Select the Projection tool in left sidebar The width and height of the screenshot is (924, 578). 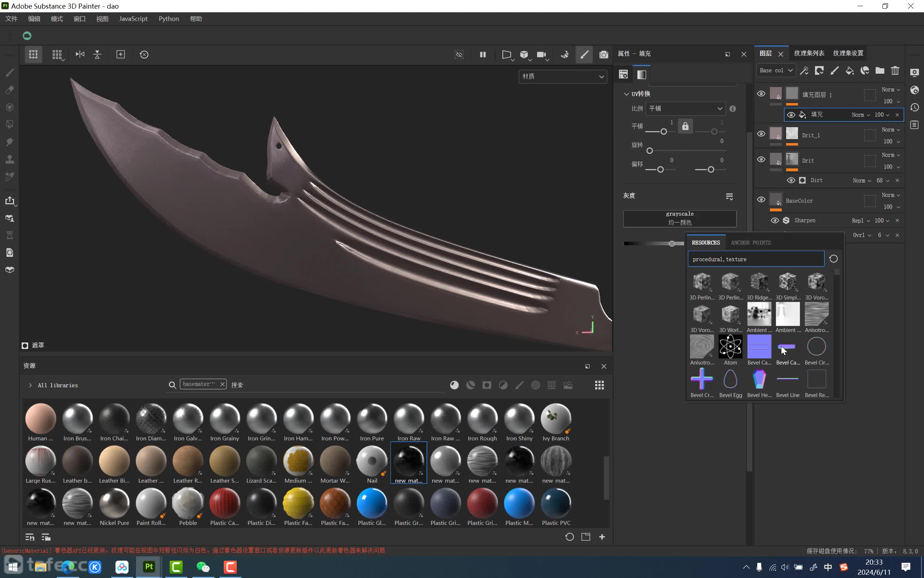pyautogui.click(x=10, y=107)
